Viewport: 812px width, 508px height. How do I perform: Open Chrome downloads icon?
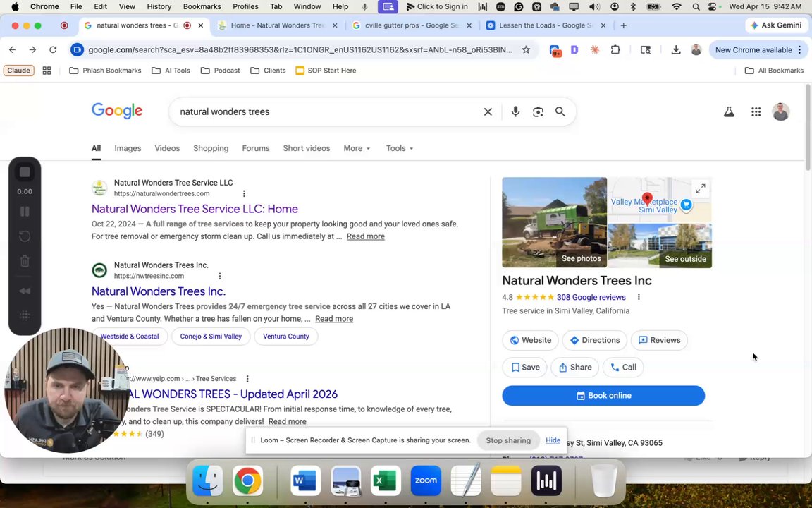click(x=676, y=50)
